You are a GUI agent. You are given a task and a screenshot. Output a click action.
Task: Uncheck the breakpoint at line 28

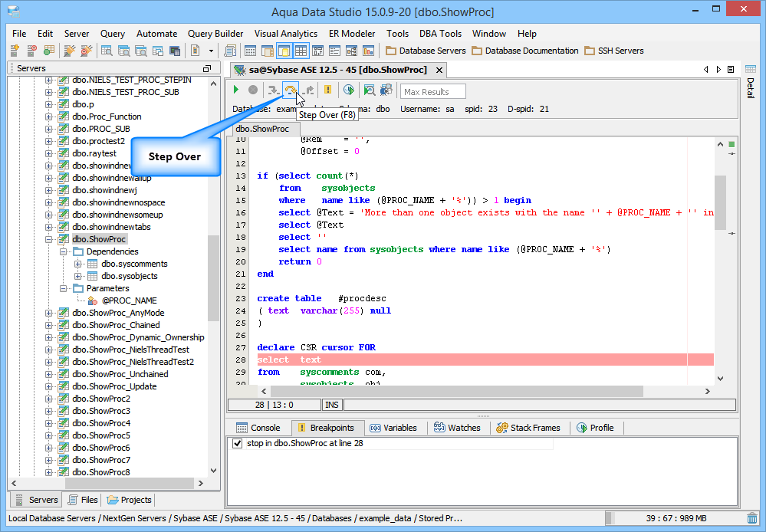[x=238, y=444]
